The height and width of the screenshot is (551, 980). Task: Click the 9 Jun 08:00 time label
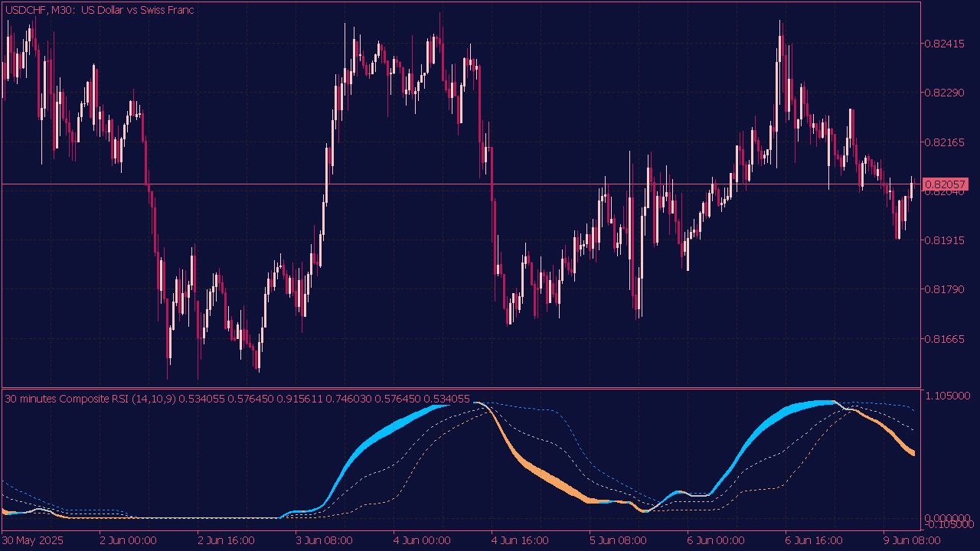pyautogui.click(x=912, y=540)
